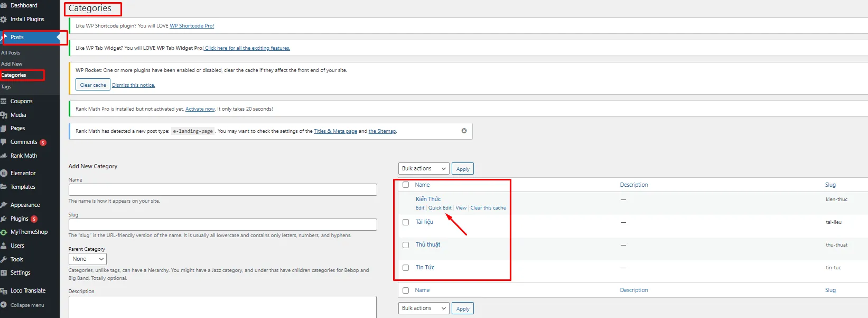
Task: Click the top Apply button
Action: coord(463,169)
